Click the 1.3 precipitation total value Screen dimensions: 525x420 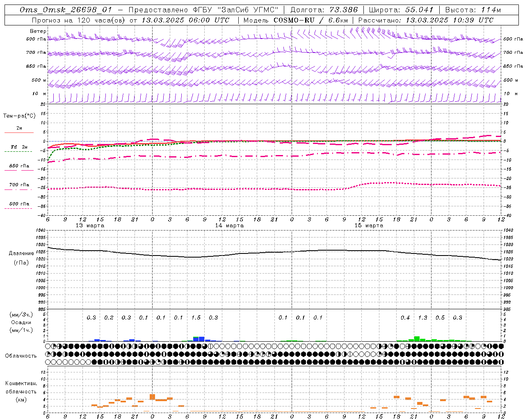point(422,317)
